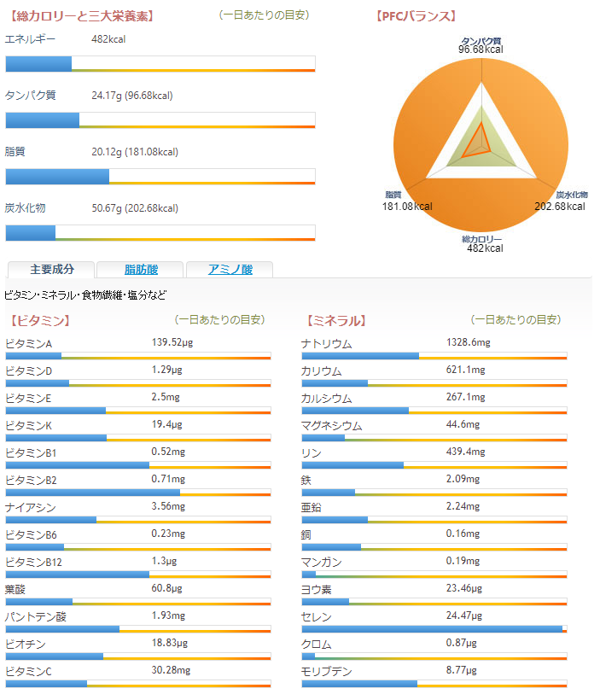Click the エネルギー progress bar

[160, 64]
